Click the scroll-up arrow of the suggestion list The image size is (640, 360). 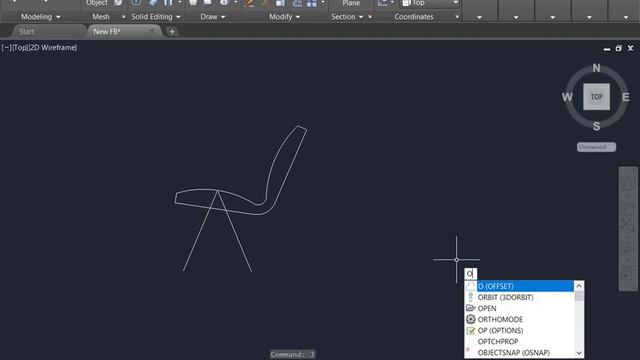coord(579,286)
